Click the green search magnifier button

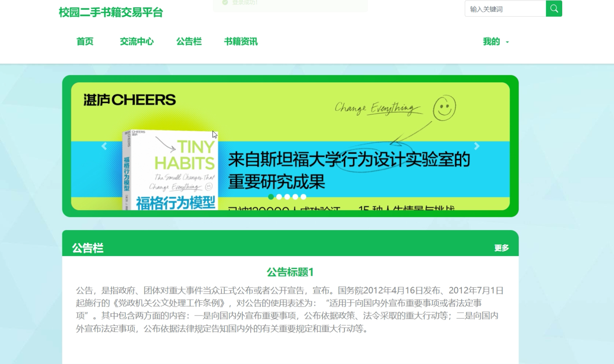(x=554, y=9)
